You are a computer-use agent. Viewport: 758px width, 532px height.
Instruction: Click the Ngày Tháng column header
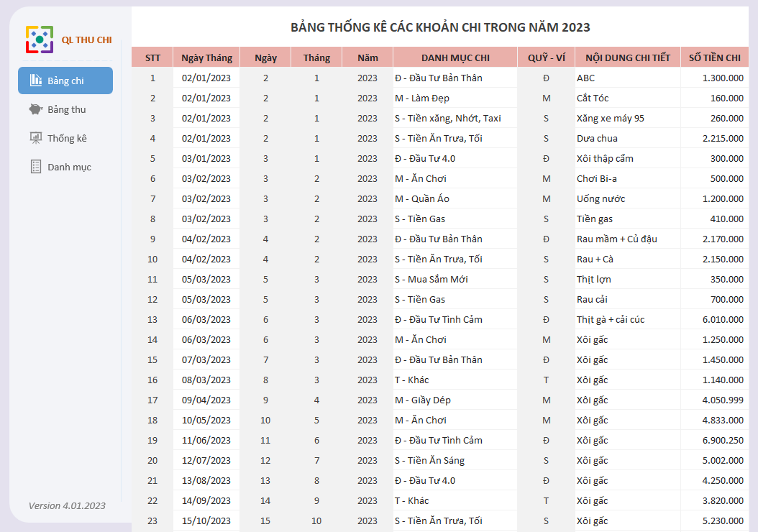coord(206,58)
